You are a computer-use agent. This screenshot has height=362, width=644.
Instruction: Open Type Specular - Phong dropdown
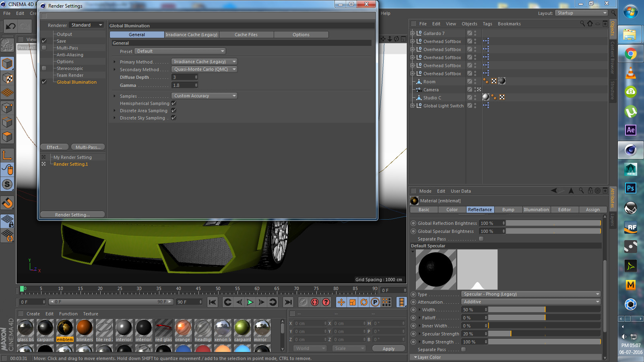pos(531,294)
